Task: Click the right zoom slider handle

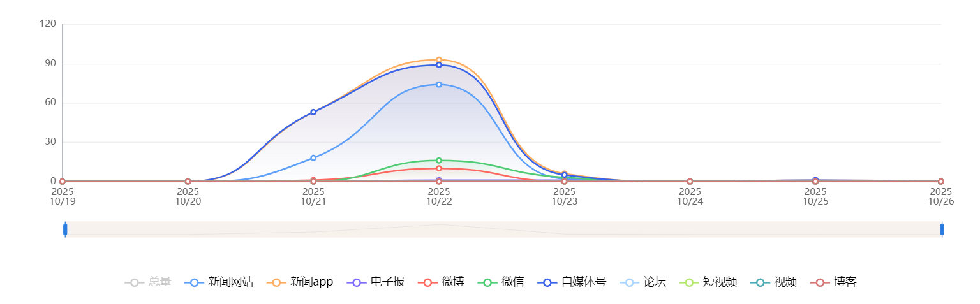Action: coord(942,229)
